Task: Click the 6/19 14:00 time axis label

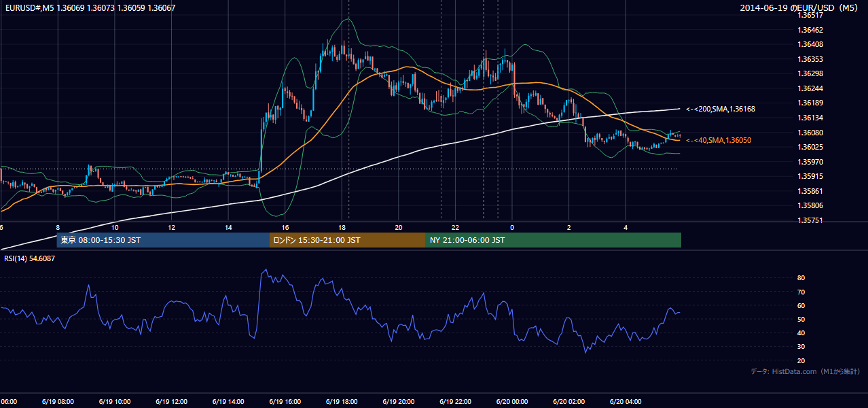Action: pos(228,402)
